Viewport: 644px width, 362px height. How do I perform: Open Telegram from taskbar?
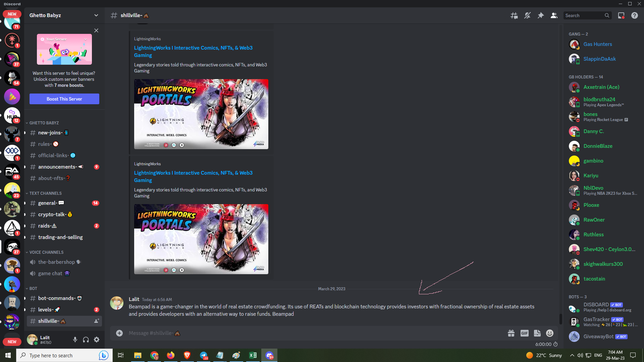[204, 355]
